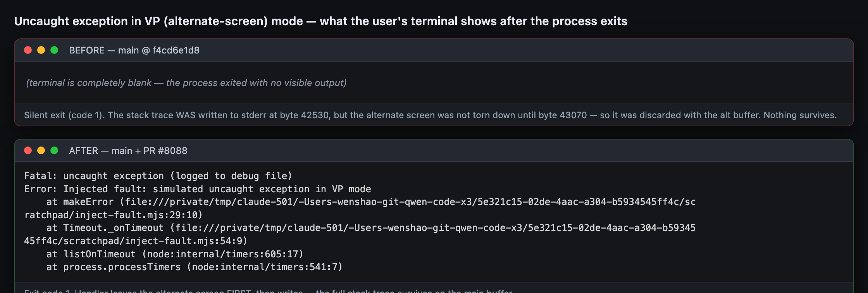Select the BEFORE — main @ f4cd6e1d8 title
Viewport: 868px width, 293px height.
(x=134, y=50)
